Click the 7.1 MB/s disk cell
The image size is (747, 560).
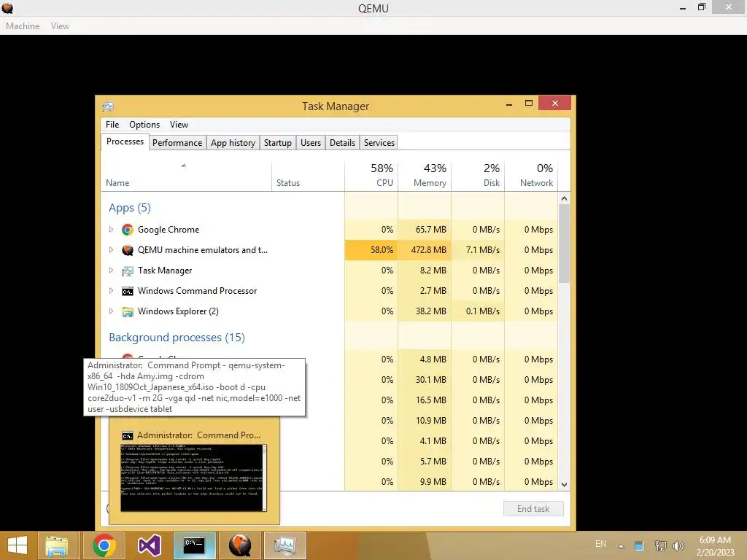pos(478,250)
